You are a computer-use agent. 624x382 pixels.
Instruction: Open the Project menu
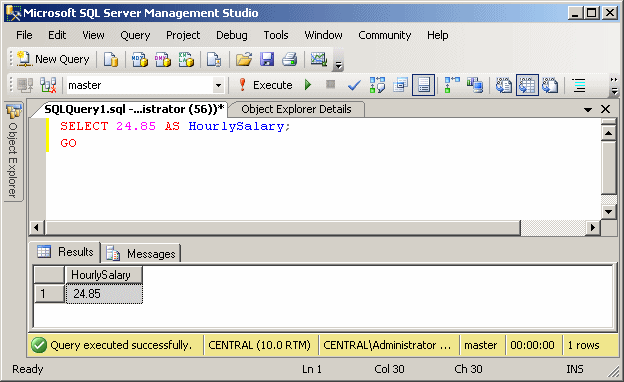(x=183, y=35)
